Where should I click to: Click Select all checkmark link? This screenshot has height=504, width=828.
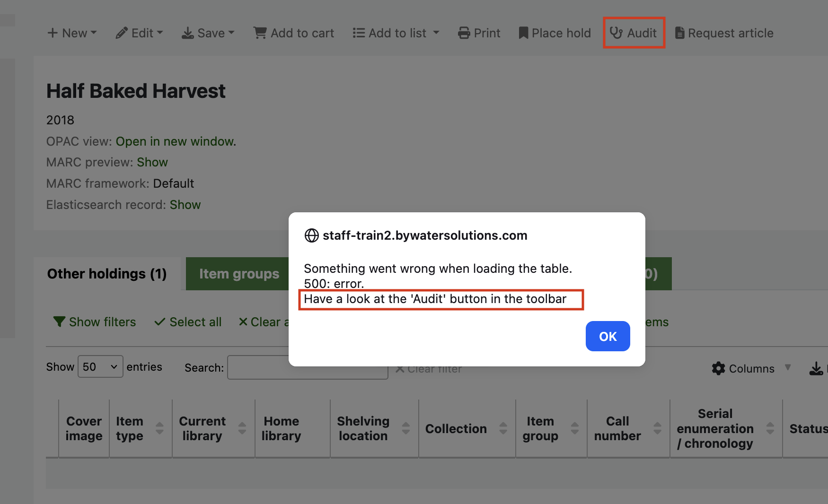pos(188,322)
